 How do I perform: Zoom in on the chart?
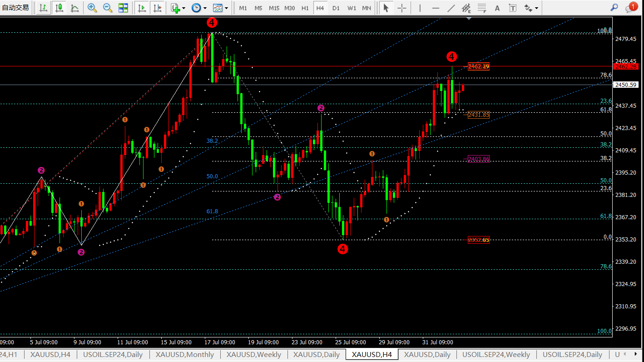[92, 8]
